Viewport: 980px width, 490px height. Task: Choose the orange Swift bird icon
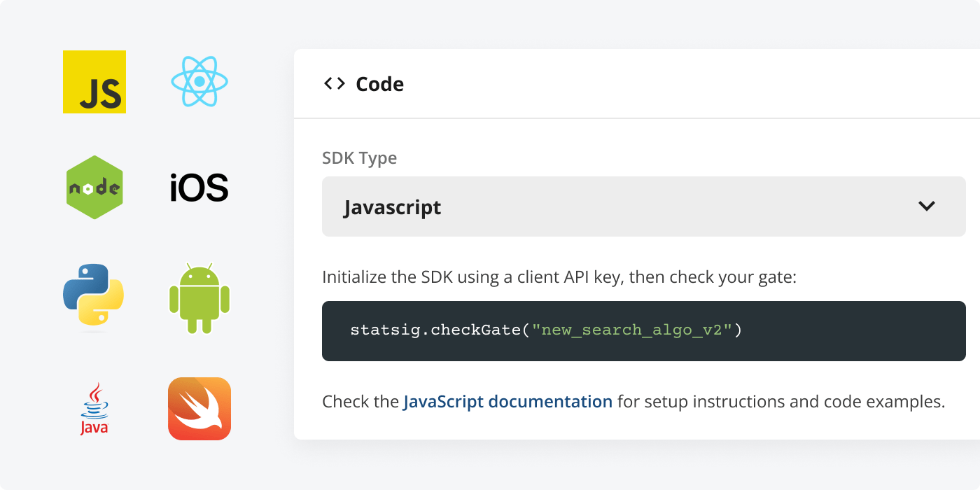pos(199,409)
